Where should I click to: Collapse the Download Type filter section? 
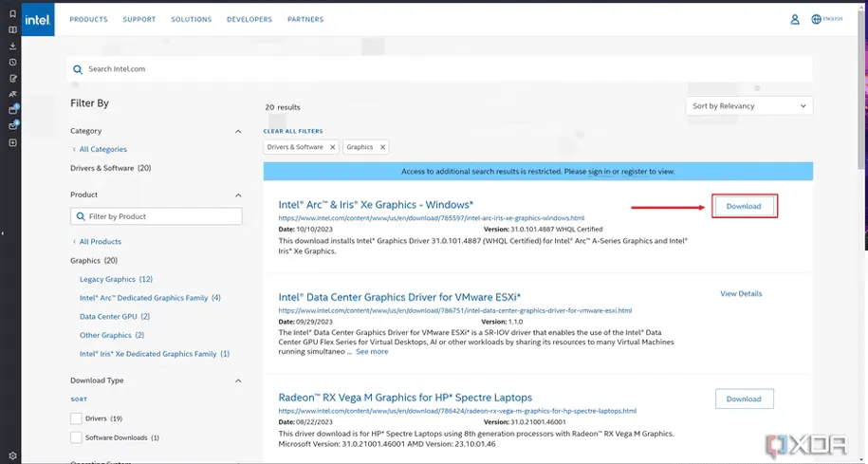coord(238,380)
